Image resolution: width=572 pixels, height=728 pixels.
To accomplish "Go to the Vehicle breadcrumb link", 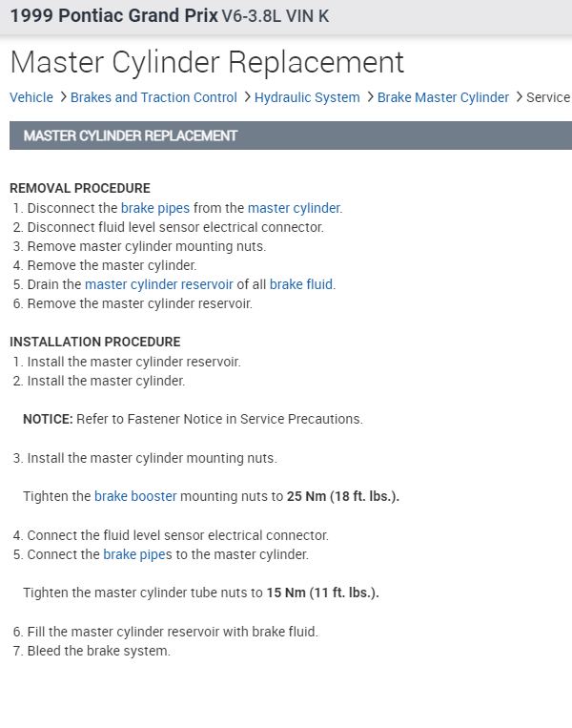I will tap(31, 97).
